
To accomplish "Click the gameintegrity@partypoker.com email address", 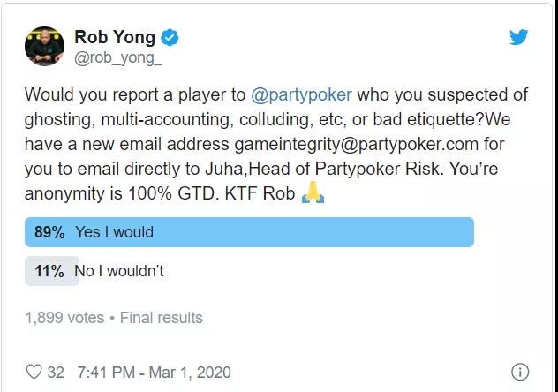I will coord(356,145).
